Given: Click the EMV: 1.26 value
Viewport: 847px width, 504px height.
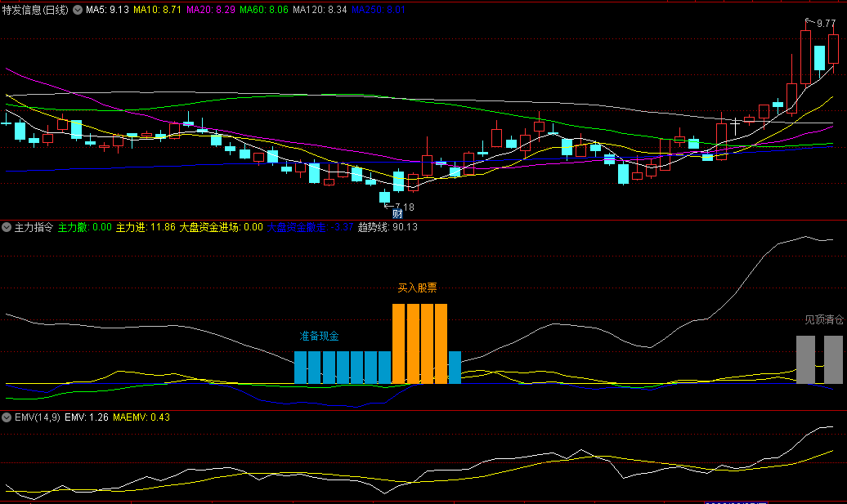Looking at the screenshot, I should [x=87, y=417].
